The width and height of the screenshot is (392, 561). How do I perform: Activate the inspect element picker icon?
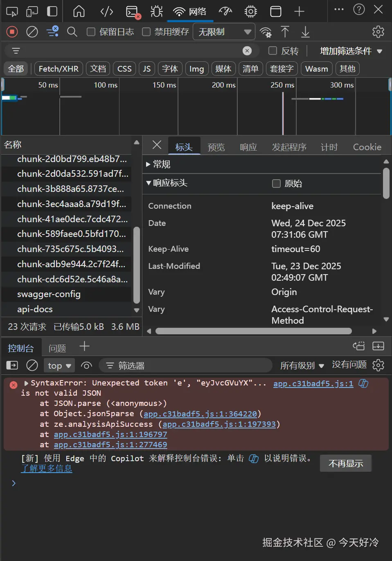(12, 11)
